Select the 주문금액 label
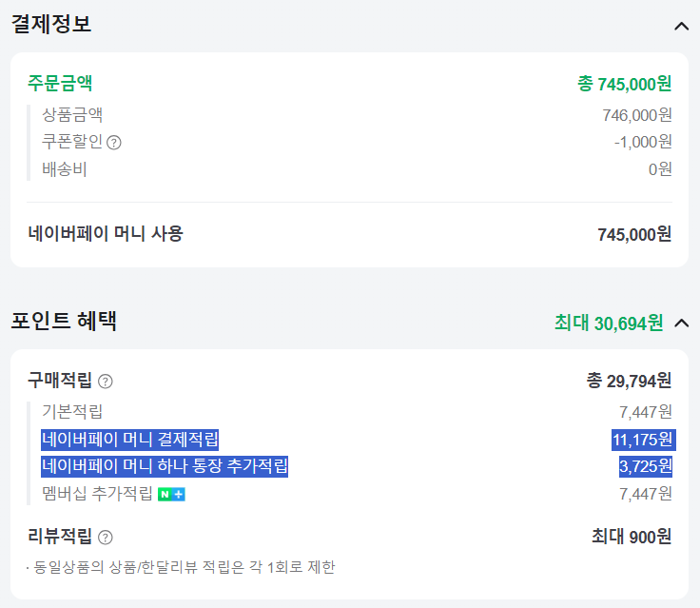The image size is (700, 608). point(60,83)
